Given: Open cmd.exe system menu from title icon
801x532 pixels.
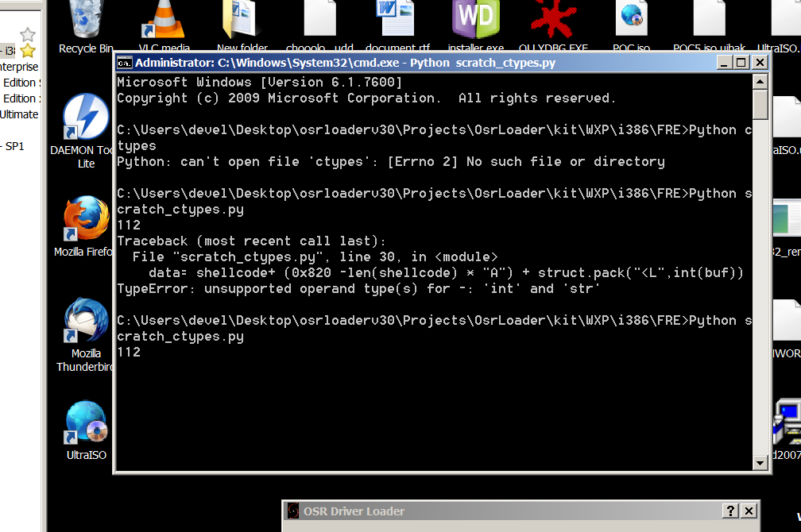Looking at the screenshot, I should [x=125, y=63].
